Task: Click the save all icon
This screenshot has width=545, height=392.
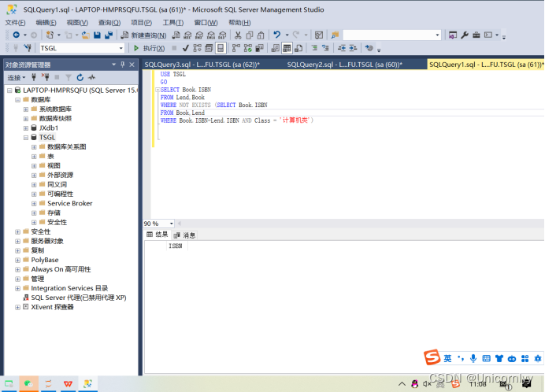Action: [x=109, y=35]
